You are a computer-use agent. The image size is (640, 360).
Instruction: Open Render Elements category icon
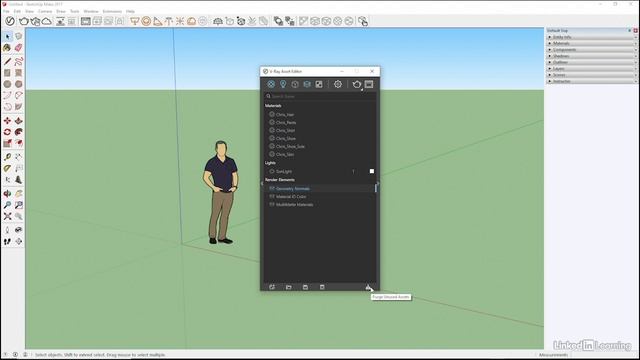pos(307,84)
